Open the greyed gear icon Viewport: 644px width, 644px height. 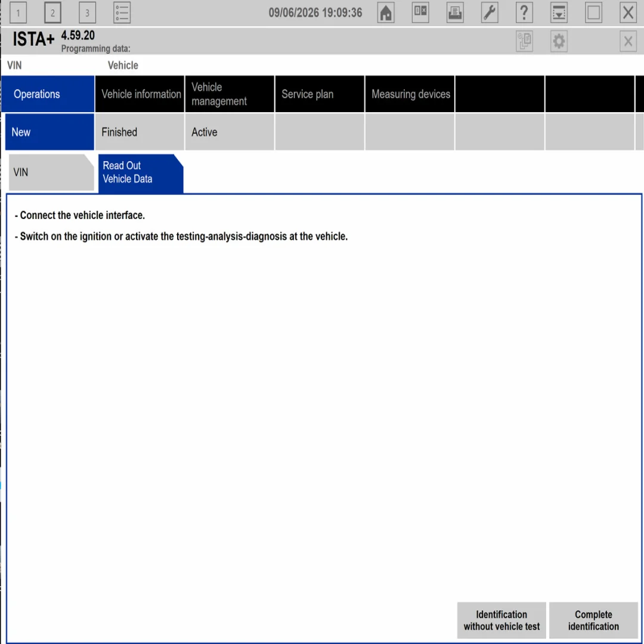(559, 42)
